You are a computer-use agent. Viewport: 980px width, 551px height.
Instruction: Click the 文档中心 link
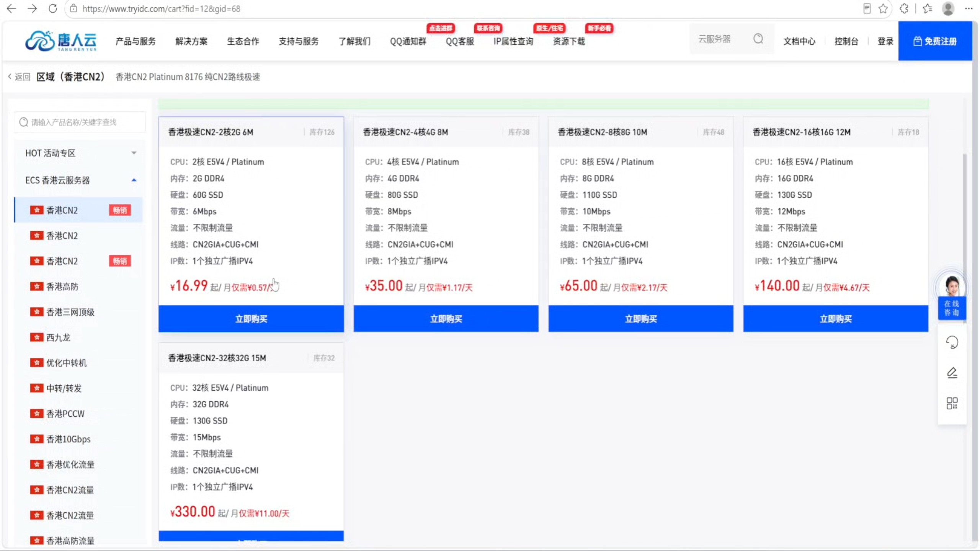799,41
